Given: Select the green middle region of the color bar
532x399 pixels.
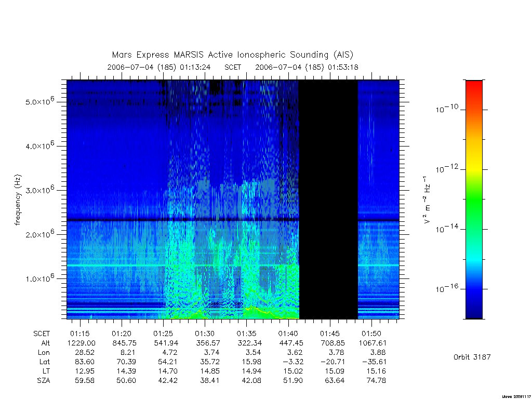Looking at the screenshot, I should 474,200.
